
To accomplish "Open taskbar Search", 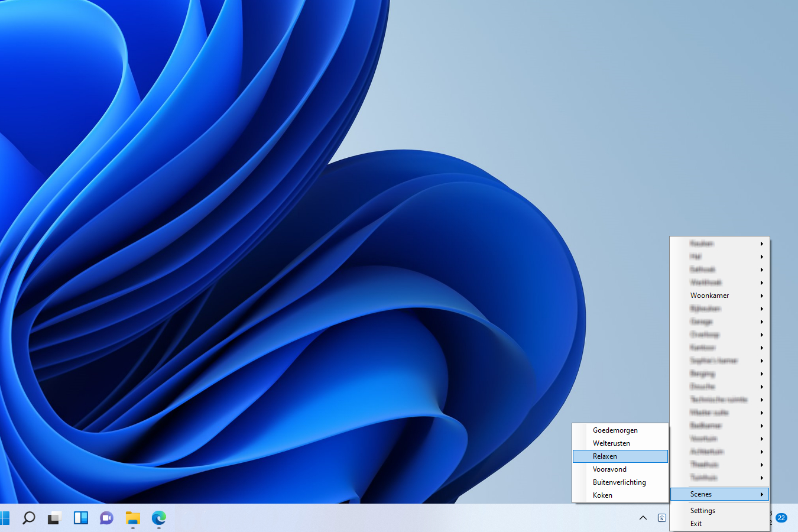I will (28, 518).
